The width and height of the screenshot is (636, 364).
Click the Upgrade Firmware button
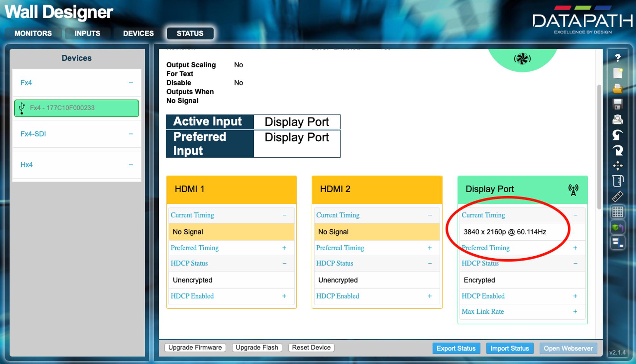[x=195, y=347]
